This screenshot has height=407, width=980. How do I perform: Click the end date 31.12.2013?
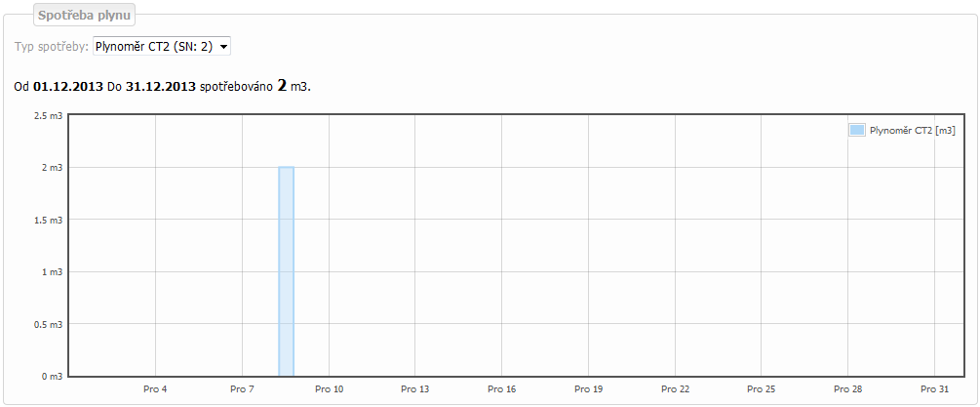point(161,86)
